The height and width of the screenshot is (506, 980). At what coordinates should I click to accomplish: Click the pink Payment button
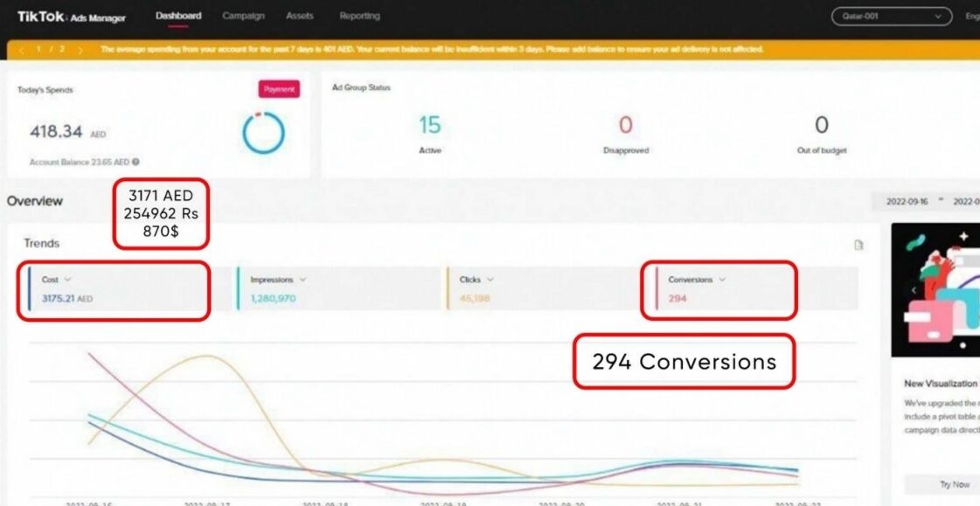(279, 89)
